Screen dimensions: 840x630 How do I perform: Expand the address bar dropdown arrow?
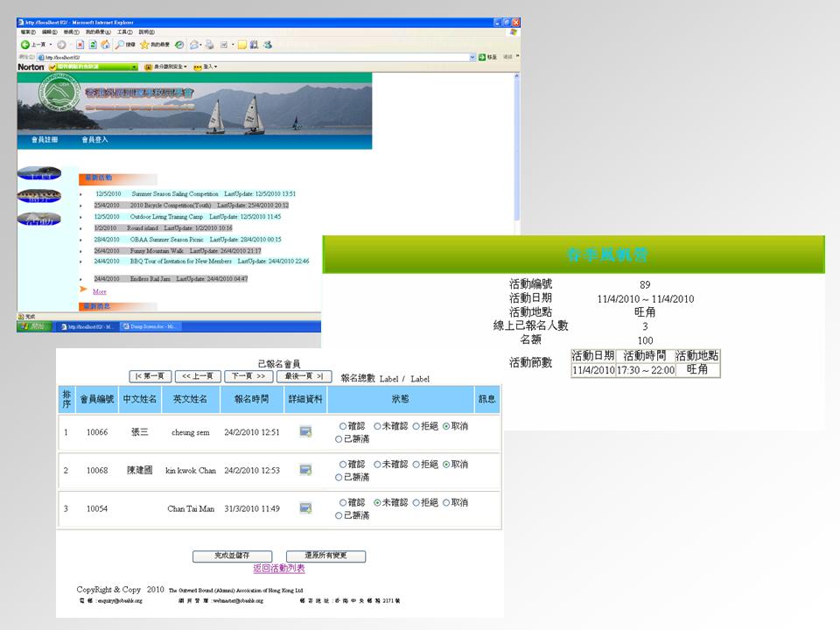click(x=472, y=57)
